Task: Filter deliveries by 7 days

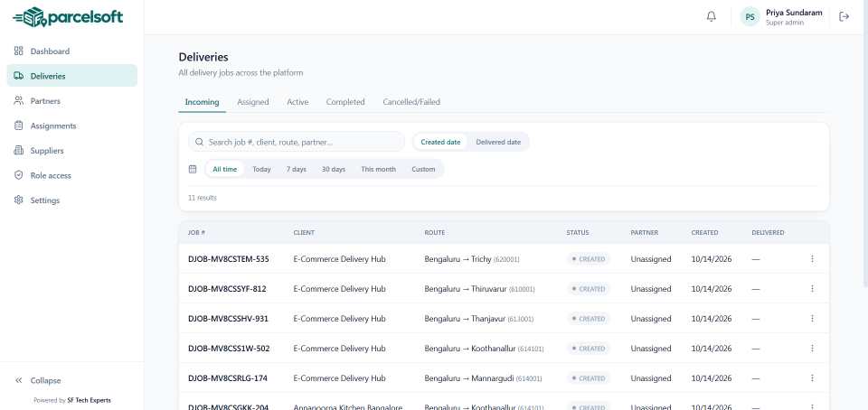Action: pyautogui.click(x=297, y=169)
